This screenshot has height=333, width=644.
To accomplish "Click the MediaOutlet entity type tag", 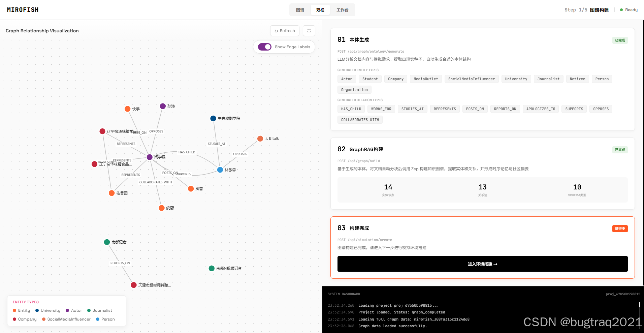I will pyautogui.click(x=426, y=79).
